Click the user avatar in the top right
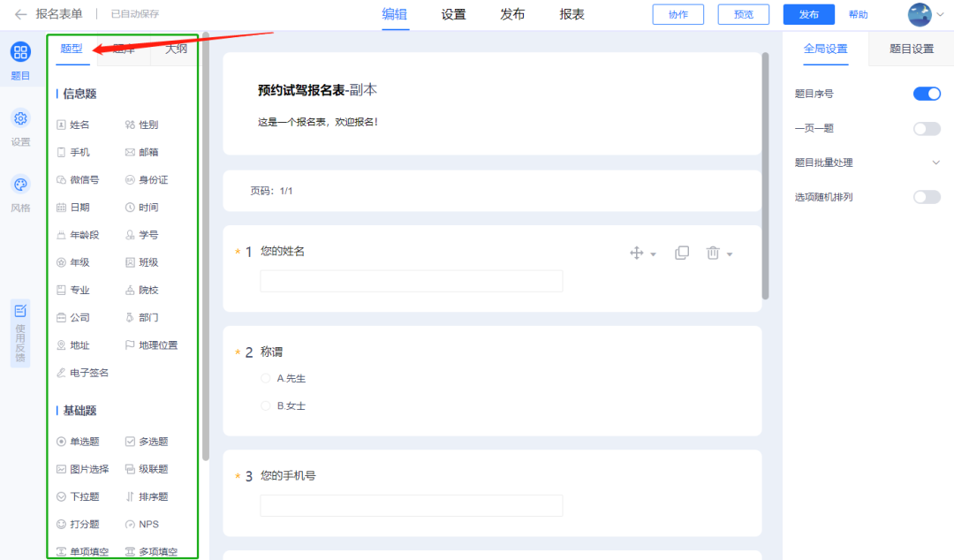Image resolution: width=954 pixels, height=560 pixels. pos(920,15)
